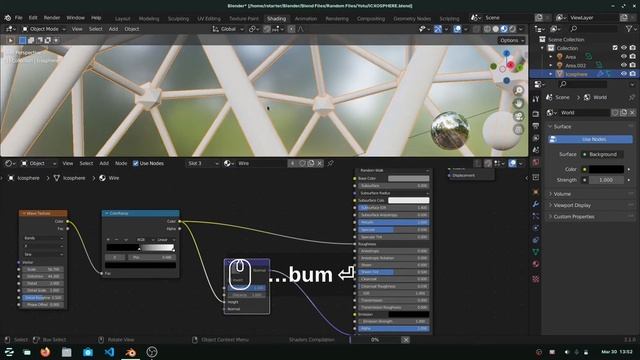This screenshot has height=360, width=640.
Task: Click the Base Color swatch in Principled BSDF
Action: pos(409,178)
